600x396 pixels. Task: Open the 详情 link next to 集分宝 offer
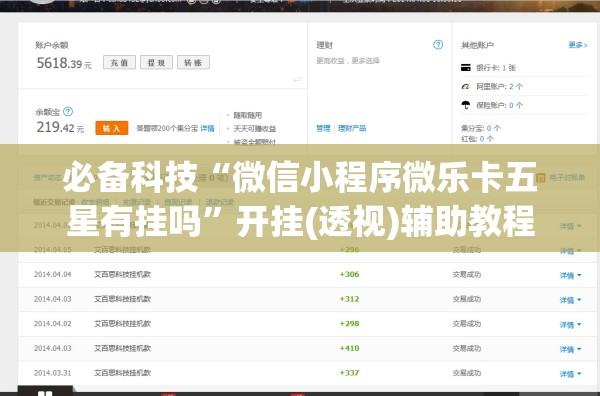[x=207, y=128]
